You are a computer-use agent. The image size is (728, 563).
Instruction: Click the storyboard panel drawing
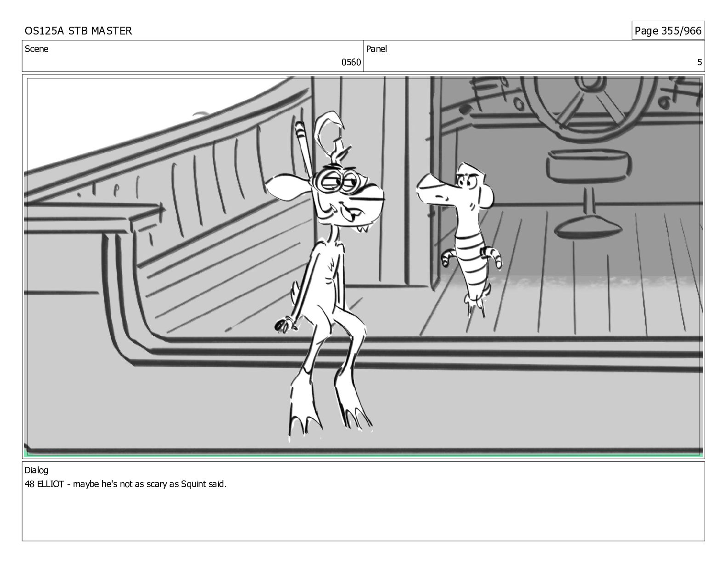(364, 267)
